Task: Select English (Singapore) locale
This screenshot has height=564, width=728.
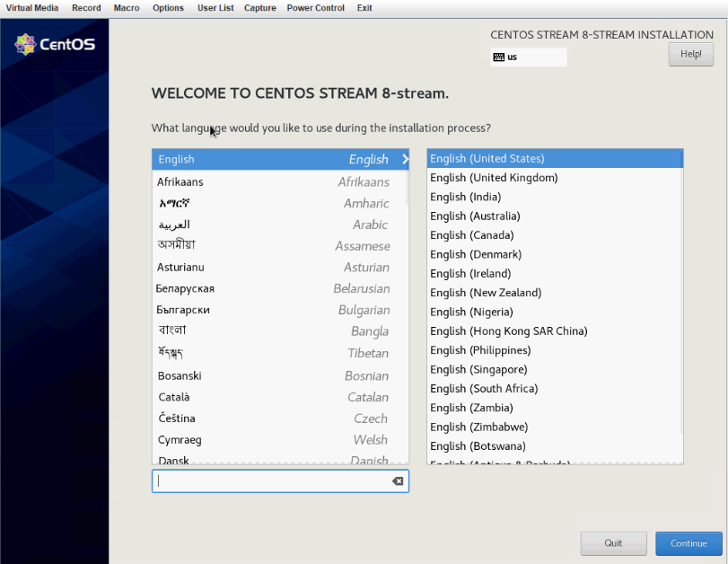Action: click(x=555, y=369)
